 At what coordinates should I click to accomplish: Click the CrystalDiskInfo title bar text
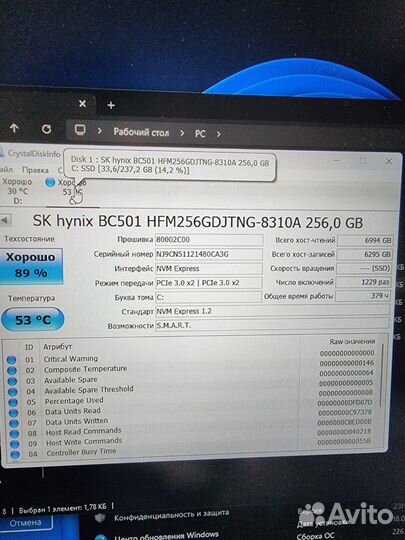point(34,154)
